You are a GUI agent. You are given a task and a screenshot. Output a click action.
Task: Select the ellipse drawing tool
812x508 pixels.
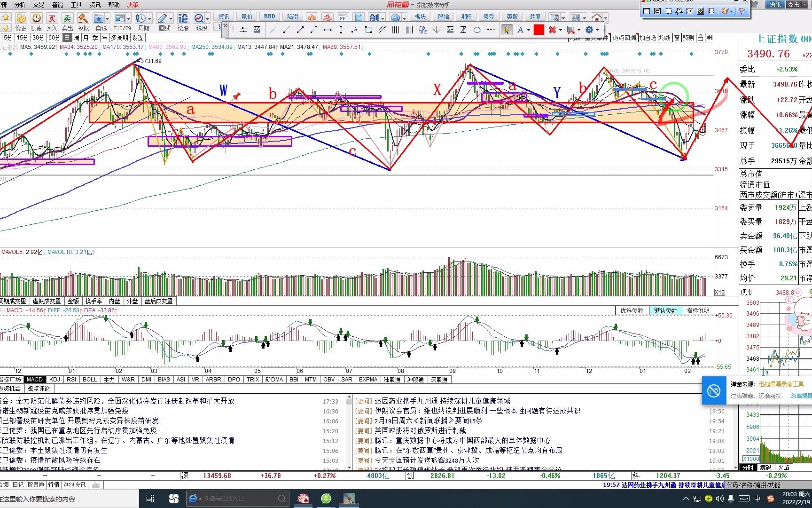(x=477, y=30)
